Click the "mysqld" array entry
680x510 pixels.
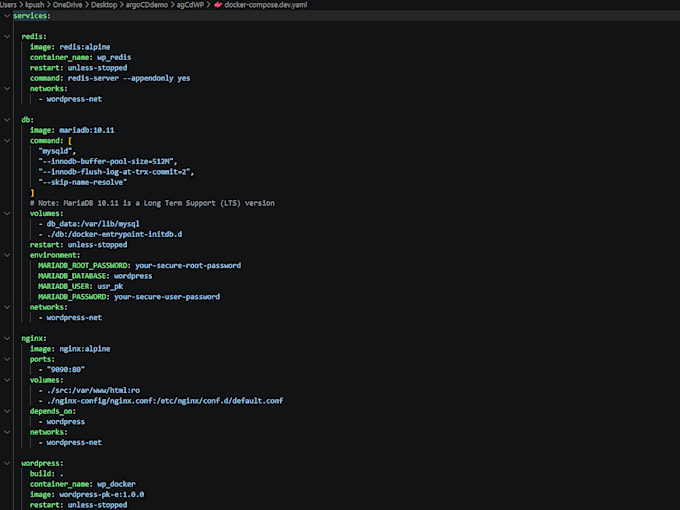coord(57,151)
